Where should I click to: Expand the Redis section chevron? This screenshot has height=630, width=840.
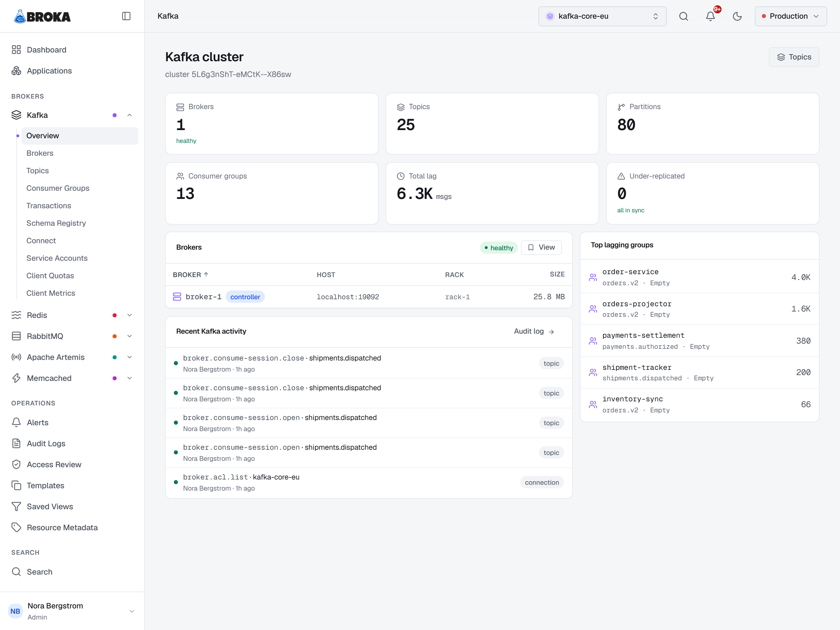(129, 315)
